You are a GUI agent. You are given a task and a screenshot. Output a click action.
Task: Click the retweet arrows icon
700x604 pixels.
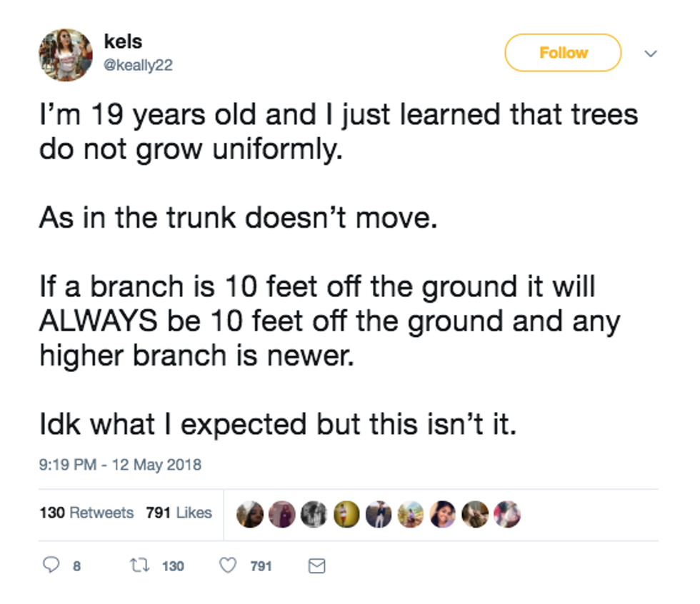pos(139,565)
